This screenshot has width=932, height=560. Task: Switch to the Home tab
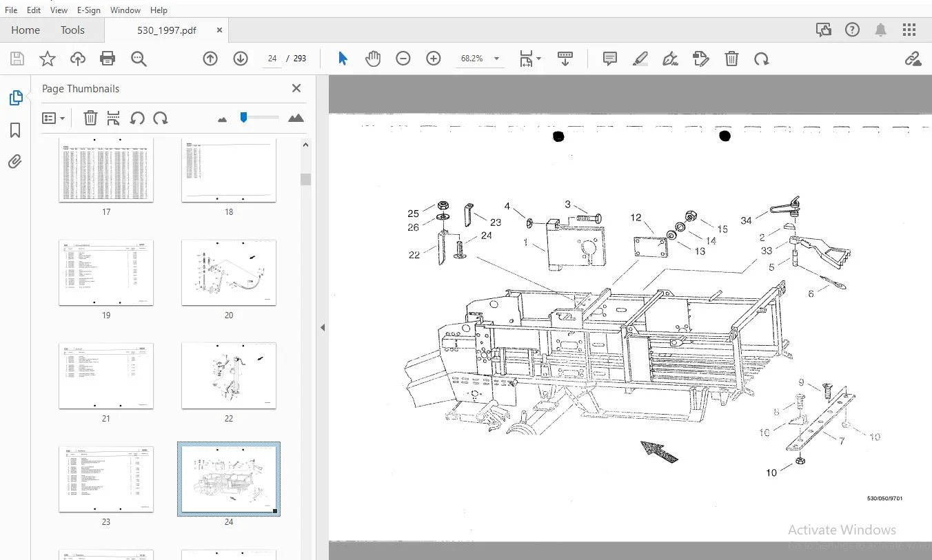[x=26, y=30]
